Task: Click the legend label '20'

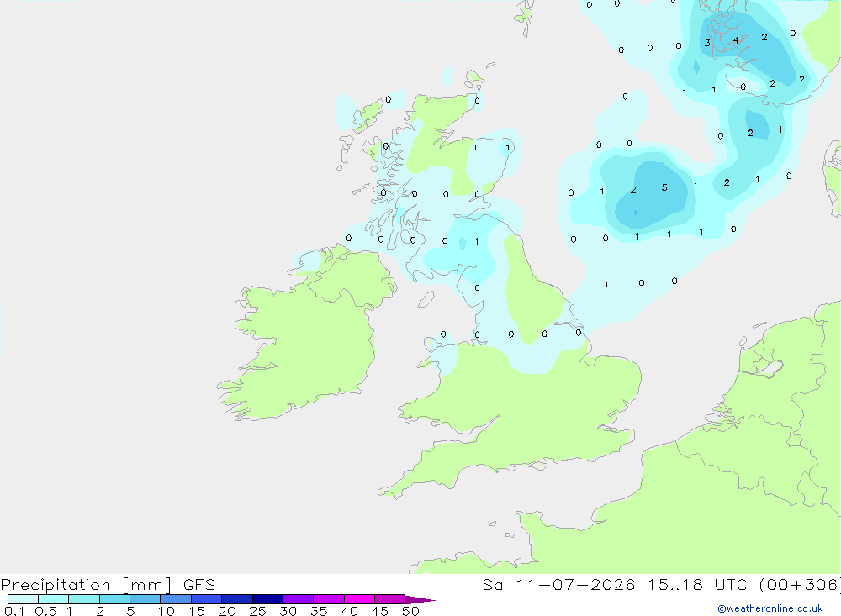Action: [x=227, y=611]
